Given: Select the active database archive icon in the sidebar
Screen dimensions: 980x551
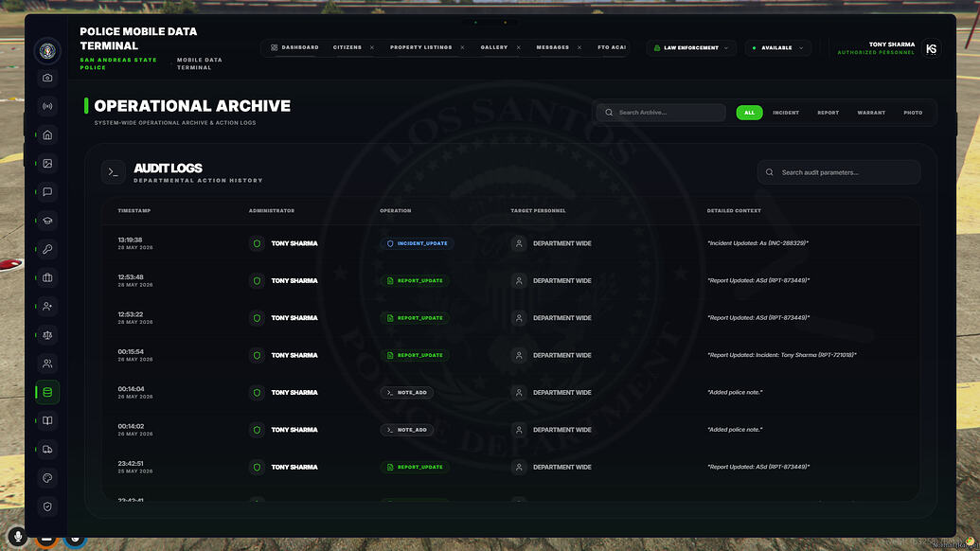Looking at the screenshot, I should point(47,392).
